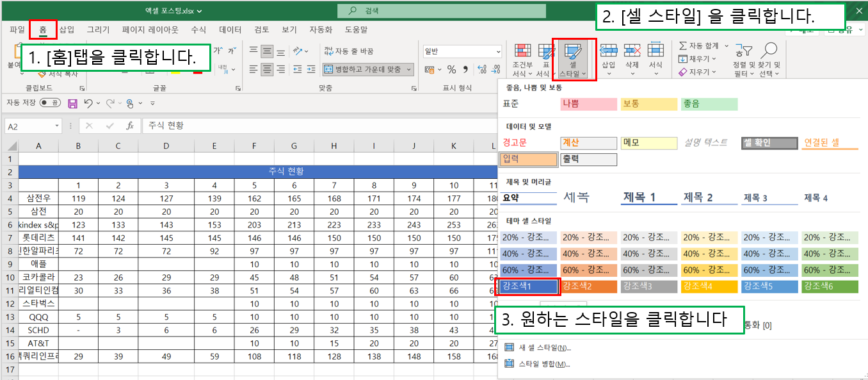
Task: Toggle the AutoSave (자동 저장) switch
Action: (50, 103)
